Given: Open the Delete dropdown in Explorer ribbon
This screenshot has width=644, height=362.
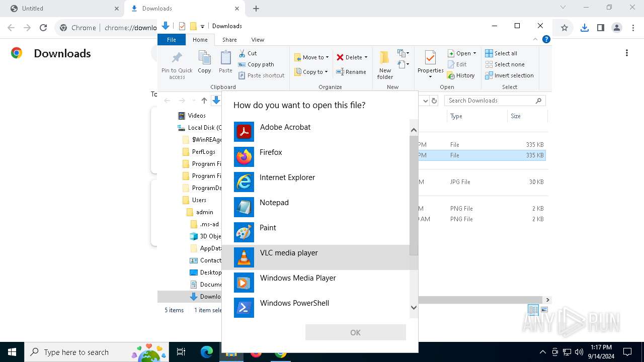Looking at the screenshot, I should click(x=352, y=57).
